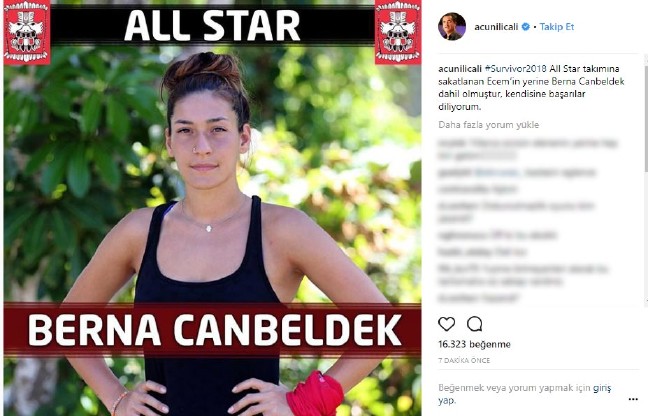Click the Berna Canbeldek post photo
Screen dimensions: 648x416
[x=212, y=208]
